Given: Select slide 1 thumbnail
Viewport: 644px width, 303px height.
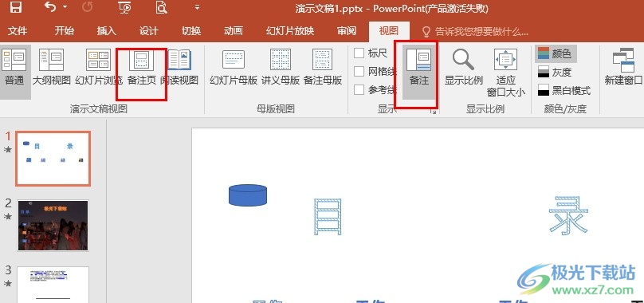Looking at the screenshot, I should (53, 159).
